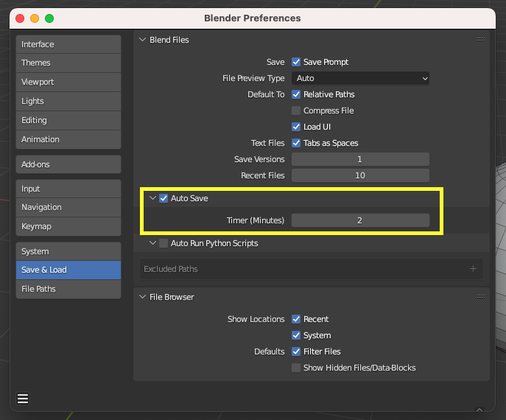Select the Keymap section
Screen dimensions: 506x420
point(68,226)
